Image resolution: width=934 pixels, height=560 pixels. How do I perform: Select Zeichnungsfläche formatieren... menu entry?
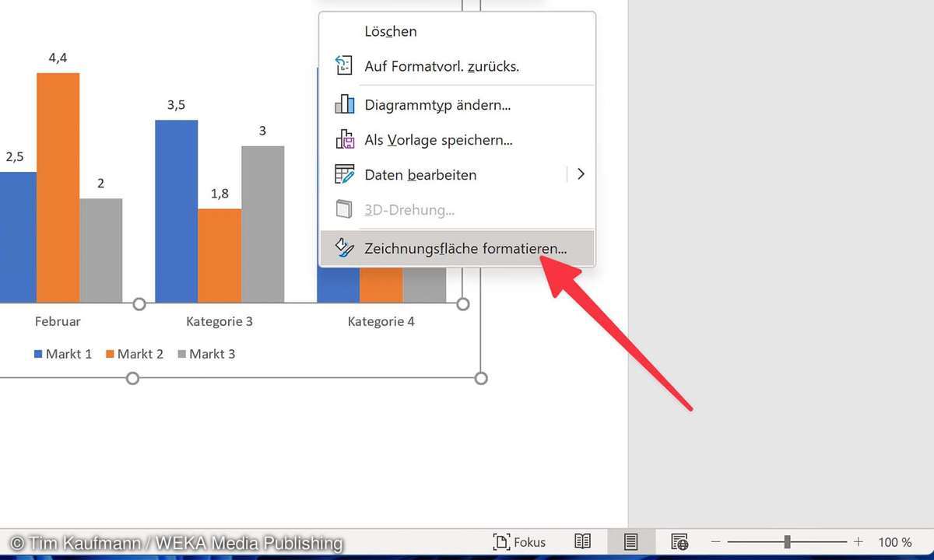pyautogui.click(x=457, y=249)
